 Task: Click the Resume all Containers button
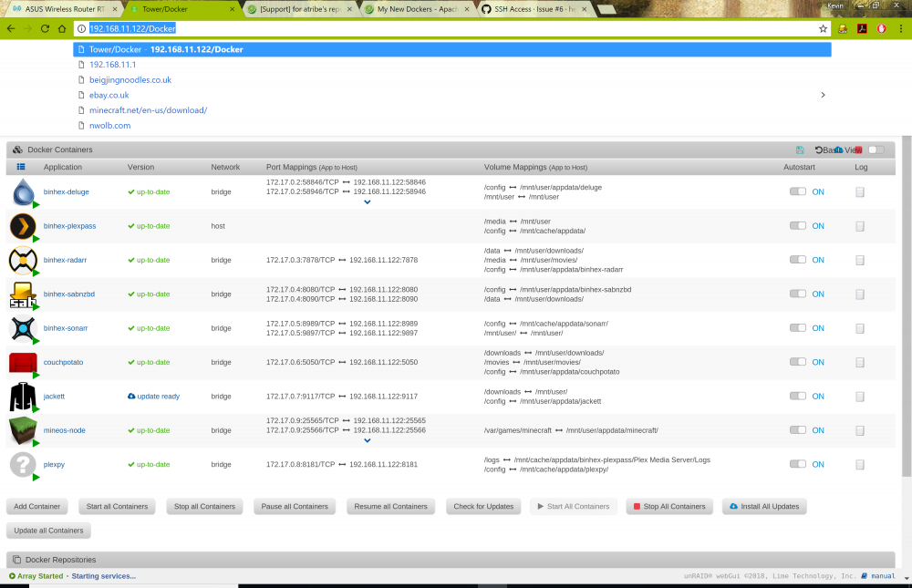pos(391,507)
